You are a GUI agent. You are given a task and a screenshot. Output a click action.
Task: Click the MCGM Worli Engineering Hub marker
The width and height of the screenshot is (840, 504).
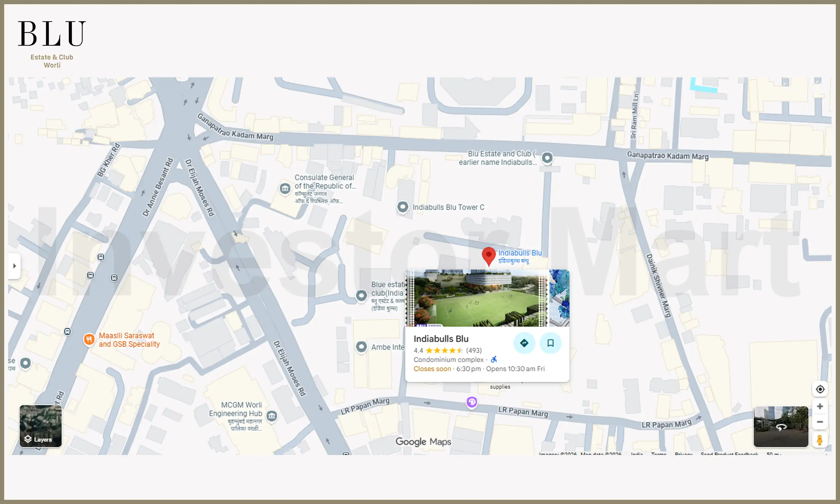[x=272, y=416]
